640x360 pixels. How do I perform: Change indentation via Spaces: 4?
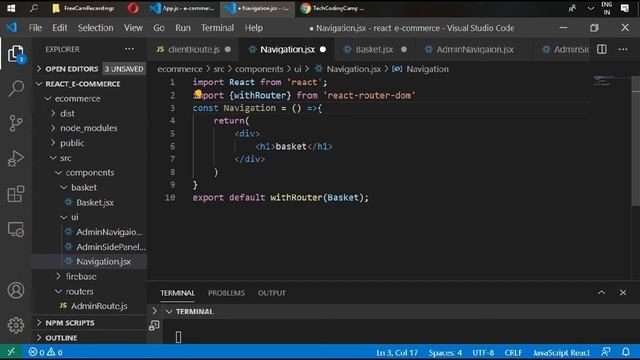click(445, 352)
